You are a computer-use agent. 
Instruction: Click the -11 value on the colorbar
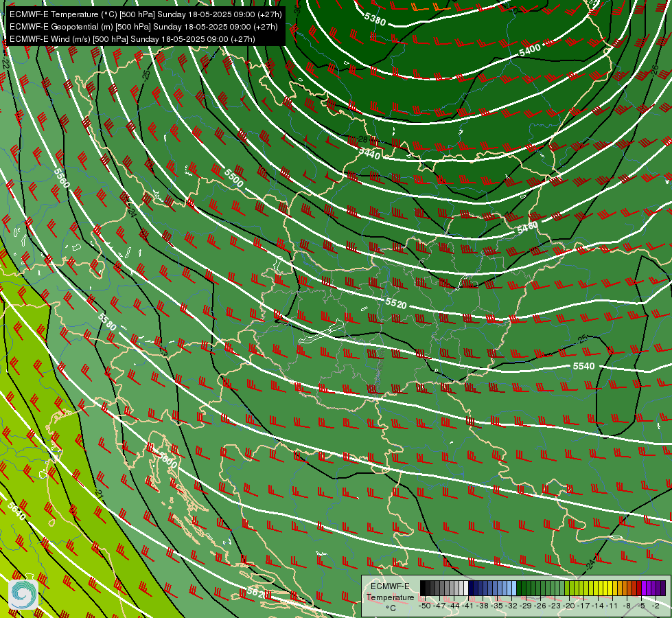tap(612, 606)
